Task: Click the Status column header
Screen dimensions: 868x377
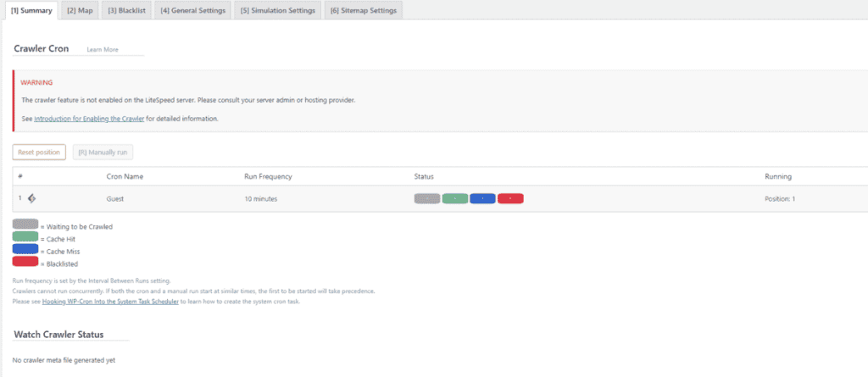Action: (424, 176)
